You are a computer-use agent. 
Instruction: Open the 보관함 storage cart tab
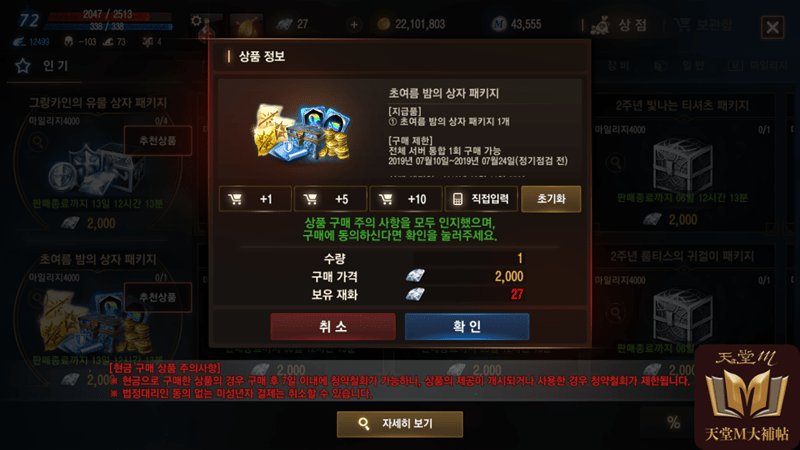pos(703,24)
